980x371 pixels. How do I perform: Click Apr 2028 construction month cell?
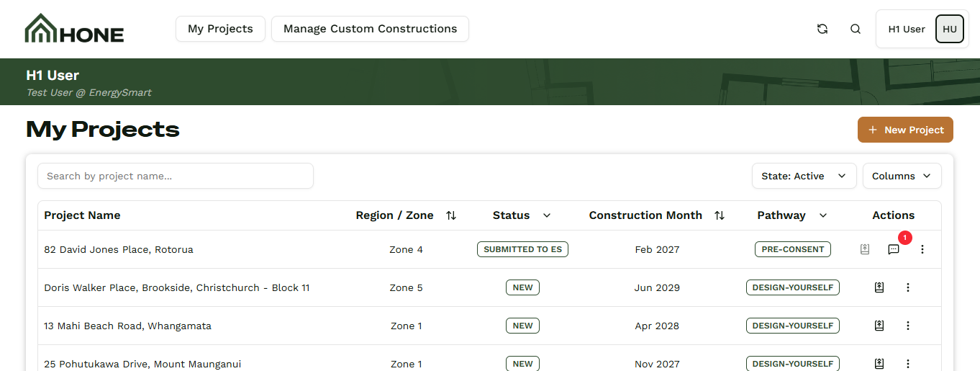click(x=657, y=326)
